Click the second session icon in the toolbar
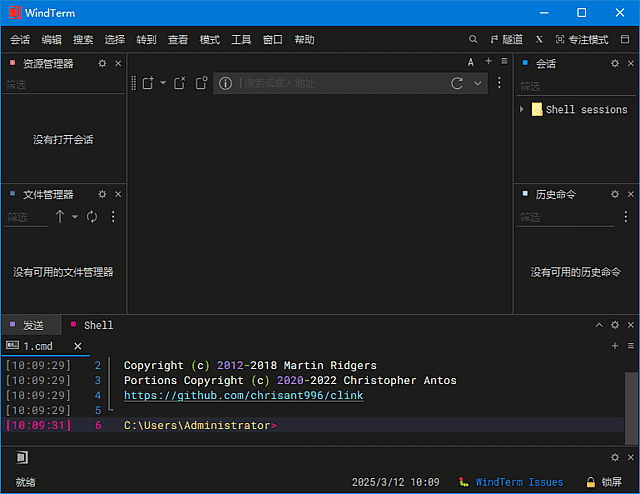 click(x=180, y=83)
